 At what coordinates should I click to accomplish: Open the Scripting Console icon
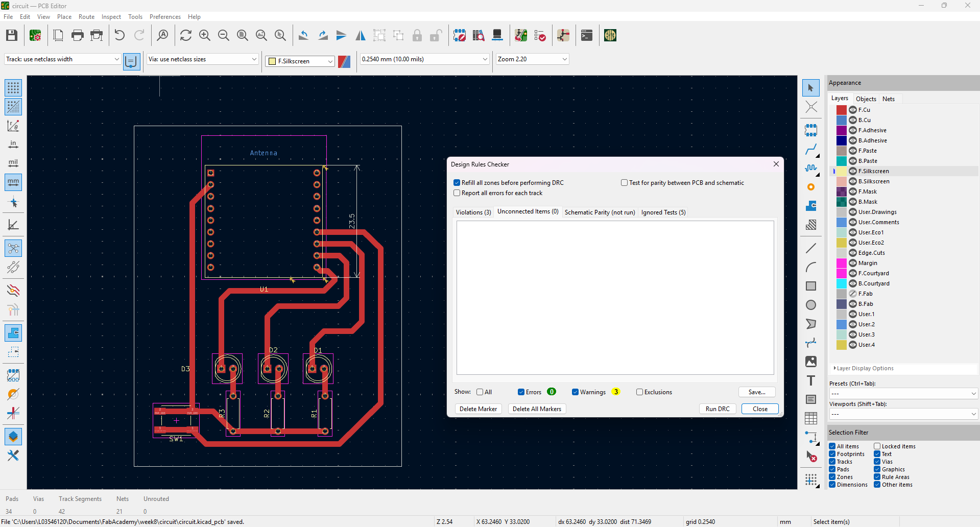pyautogui.click(x=587, y=35)
